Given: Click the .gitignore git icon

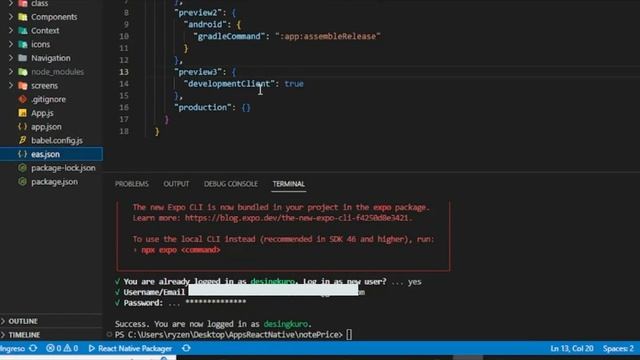Looking at the screenshot, I should pyautogui.click(x=23, y=99).
